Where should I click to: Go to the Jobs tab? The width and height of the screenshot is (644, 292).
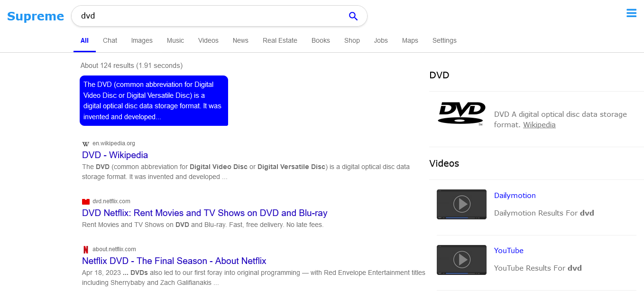pyautogui.click(x=381, y=40)
